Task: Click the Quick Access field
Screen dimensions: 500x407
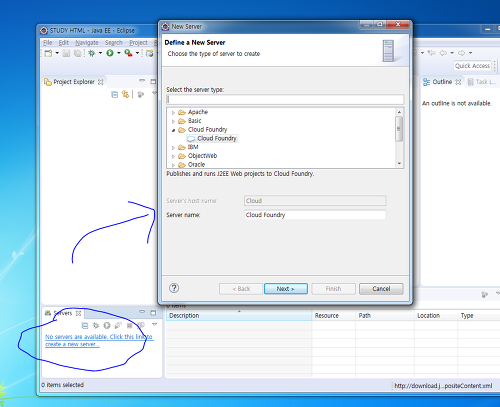Action: (x=472, y=66)
